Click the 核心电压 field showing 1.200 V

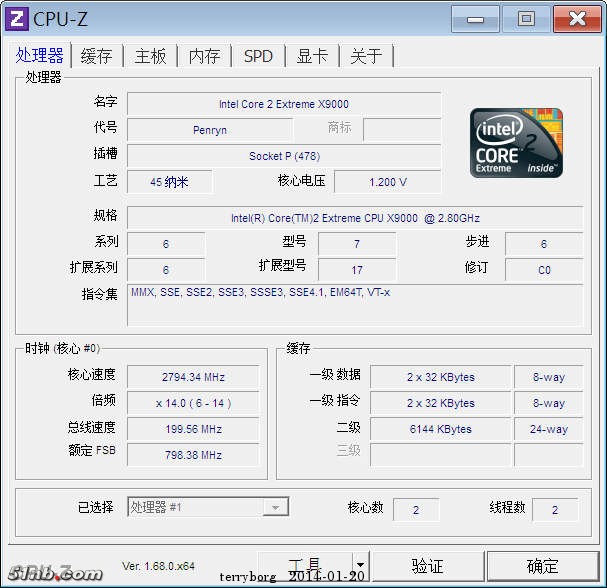tap(387, 182)
